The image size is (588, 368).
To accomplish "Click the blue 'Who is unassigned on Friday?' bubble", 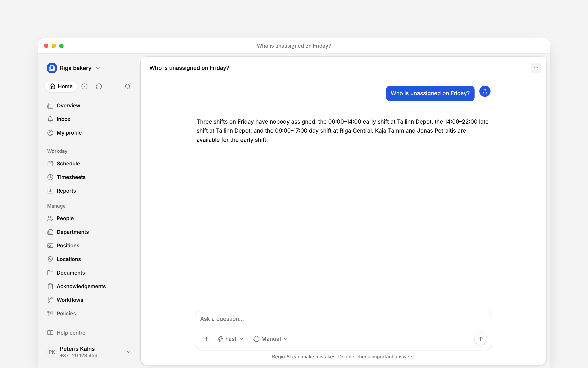I will coord(430,93).
